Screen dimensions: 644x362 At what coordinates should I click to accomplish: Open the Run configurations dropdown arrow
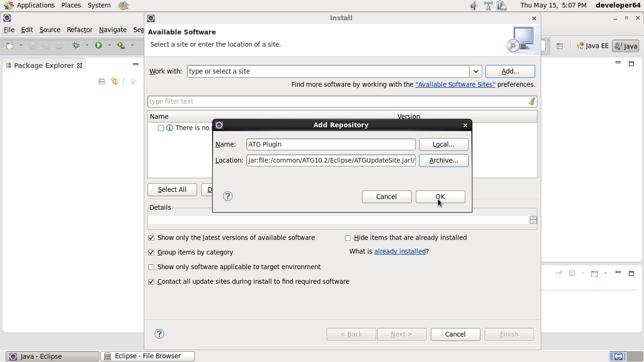tap(109, 45)
